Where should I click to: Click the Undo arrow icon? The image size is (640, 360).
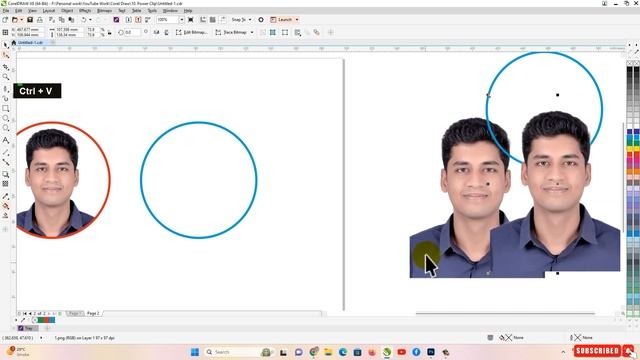pyautogui.click(x=84, y=20)
